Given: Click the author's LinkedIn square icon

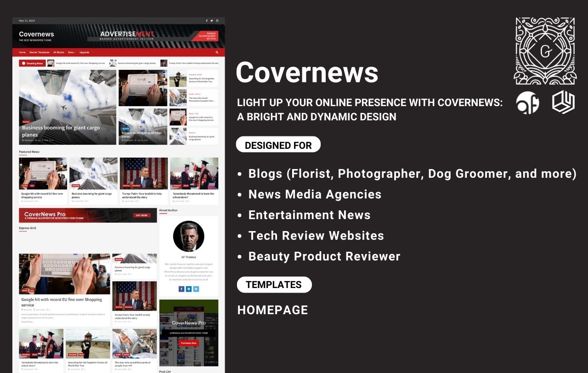Looking at the screenshot, I should pyautogui.click(x=189, y=289).
